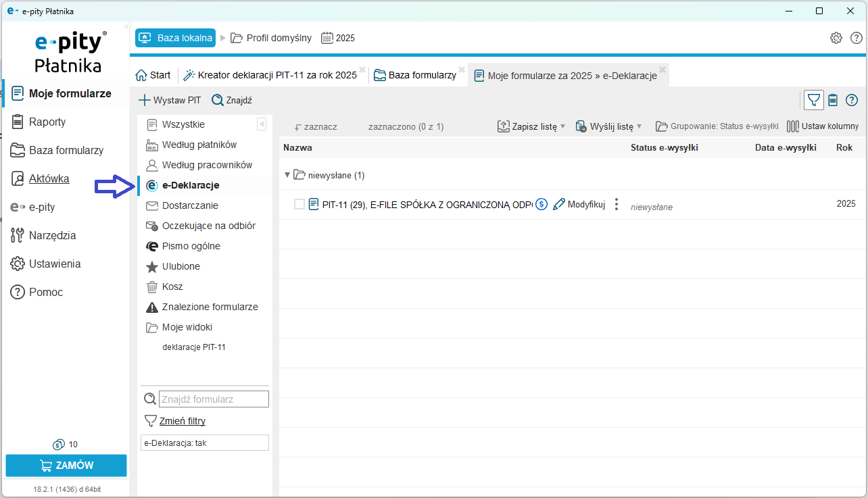Click the blue dollar icon on PIT-11 row
Screen dimensions: 868x498
click(541, 204)
